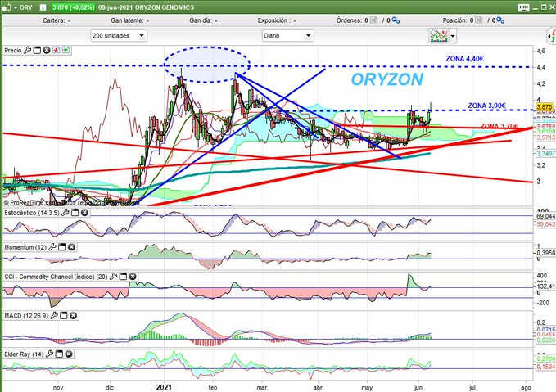Screen dimensions: 556x392
Task: Click the 0,3950 Momentum value tag
Action: pyautogui.click(x=545, y=253)
